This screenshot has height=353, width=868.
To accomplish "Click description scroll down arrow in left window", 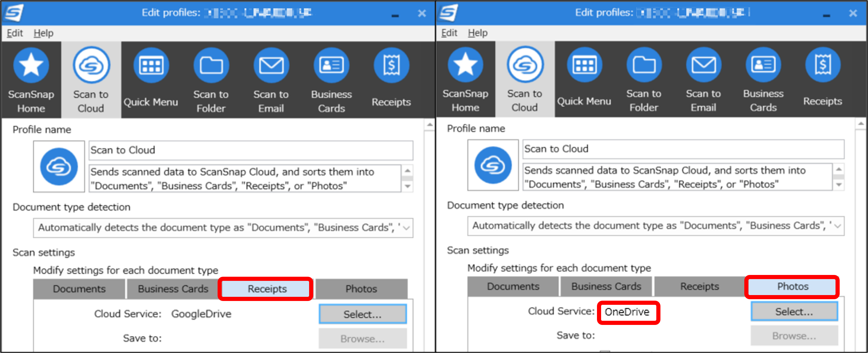I will point(407,186).
